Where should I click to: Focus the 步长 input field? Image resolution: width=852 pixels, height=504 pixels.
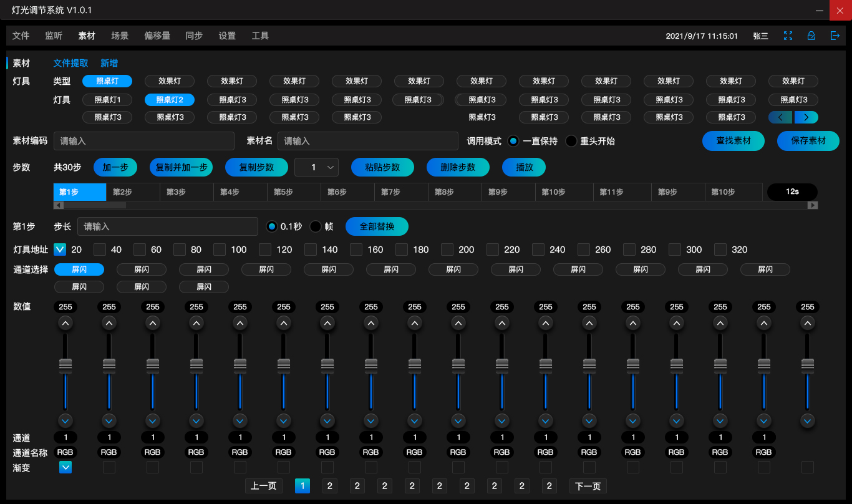168,226
